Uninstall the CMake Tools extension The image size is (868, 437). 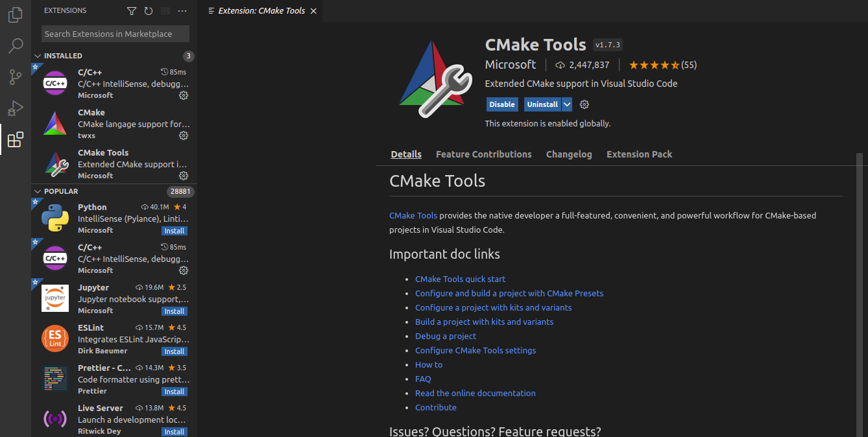coord(542,104)
